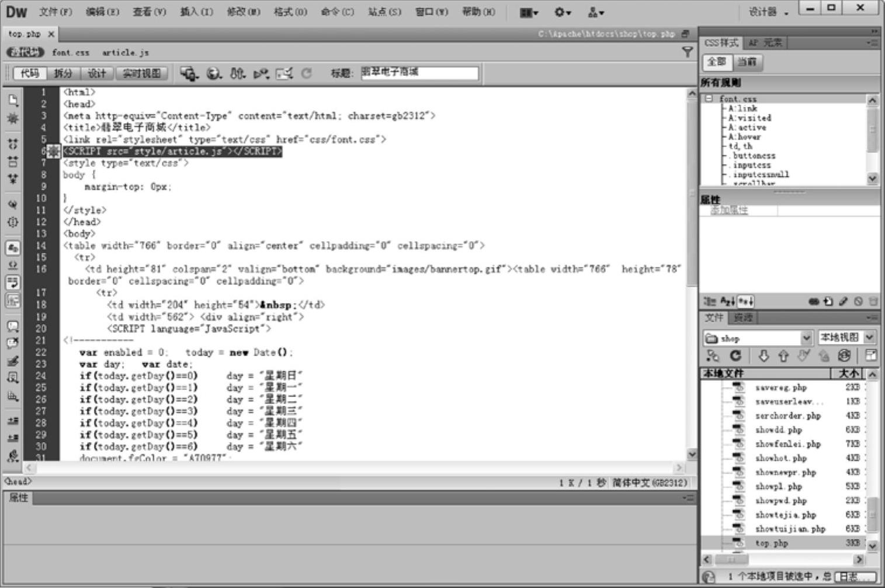Switch to the AP 元素 tab

coord(765,43)
